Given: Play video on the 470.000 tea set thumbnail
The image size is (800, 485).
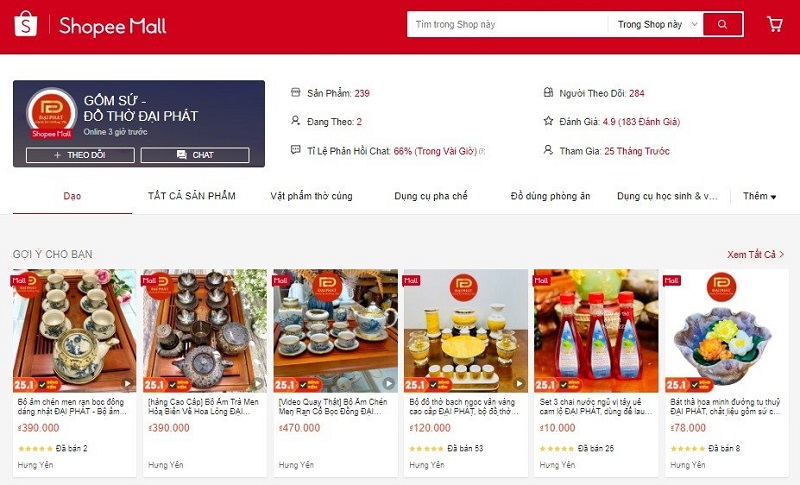Looking at the screenshot, I should click(x=389, y=383).
